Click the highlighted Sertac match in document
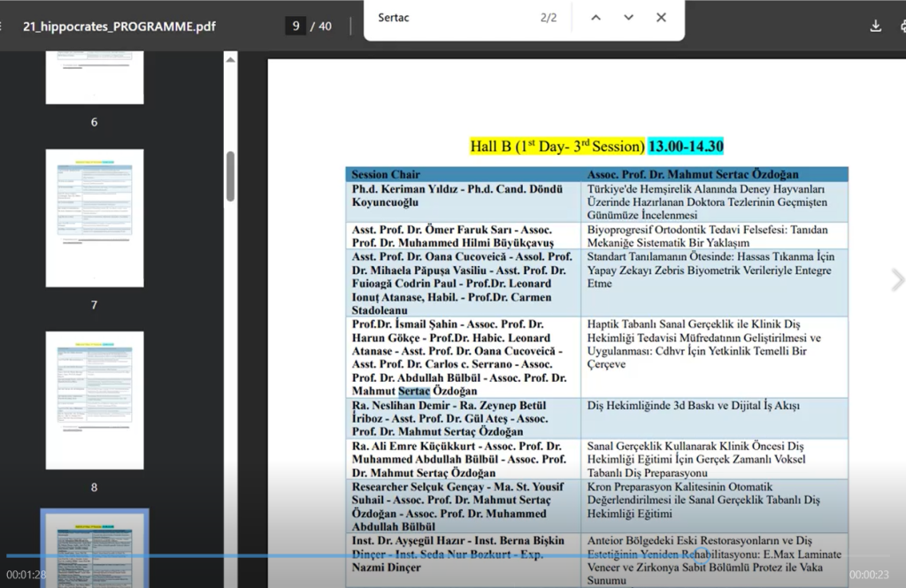Screen dimensions: 906x588 click(x=414, y=391)
